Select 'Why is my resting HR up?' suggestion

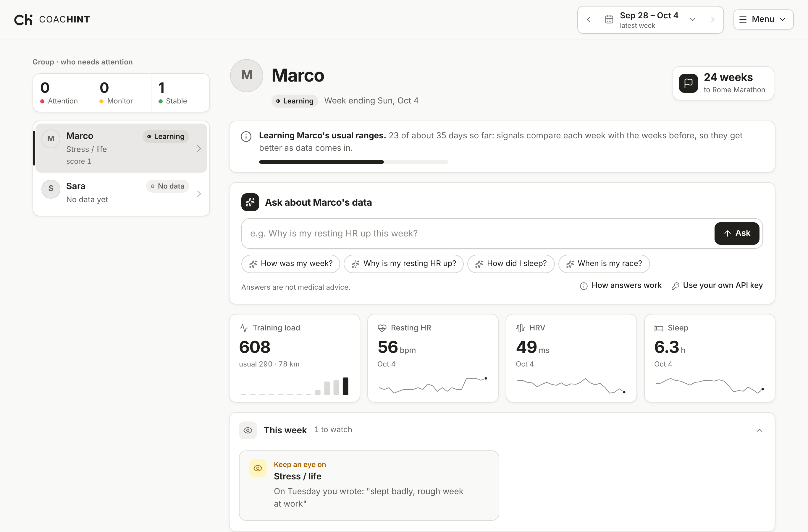pos(403,264)
